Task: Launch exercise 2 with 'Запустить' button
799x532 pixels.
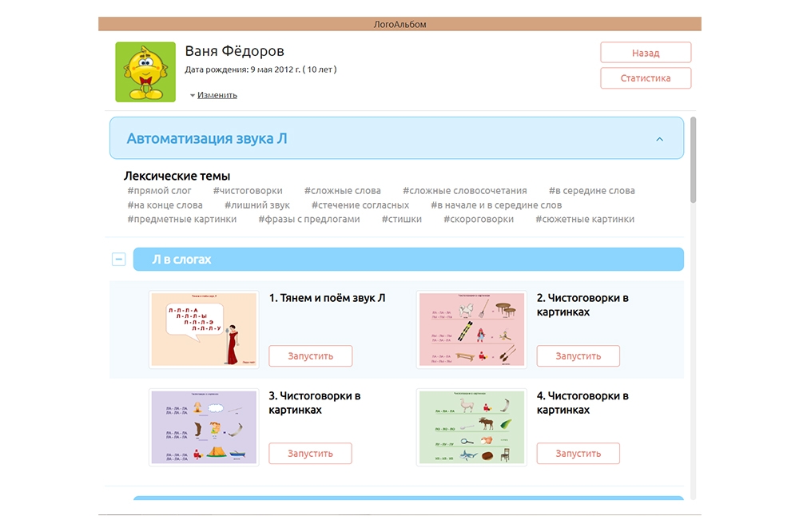Action: [x=578, y=355]
